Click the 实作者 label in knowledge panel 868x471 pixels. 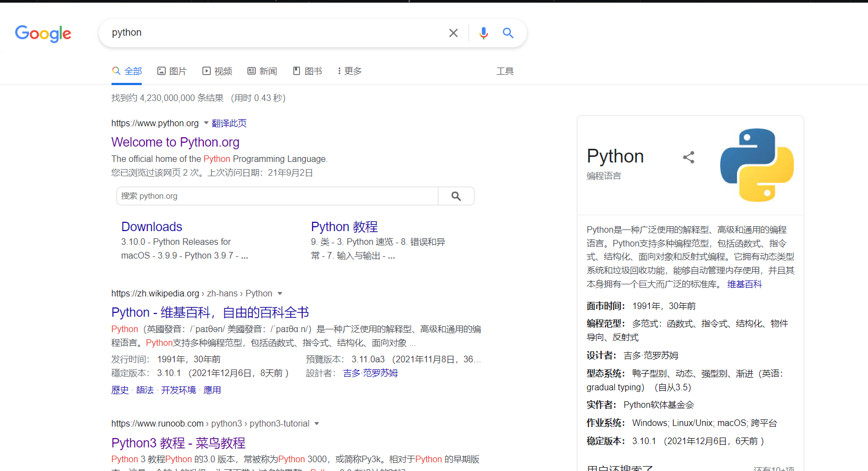pos(602,405)
